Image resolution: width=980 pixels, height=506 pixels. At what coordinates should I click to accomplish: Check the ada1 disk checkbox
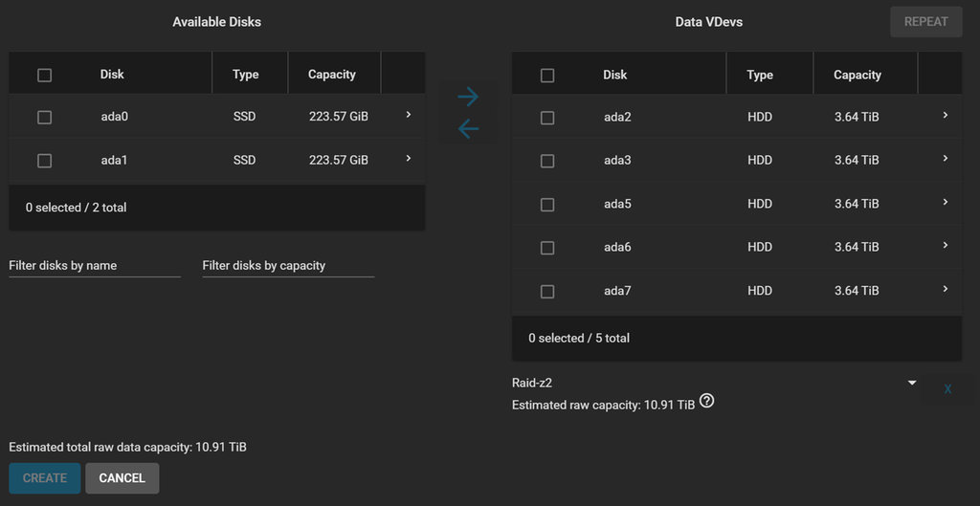[x=44, y=161]
